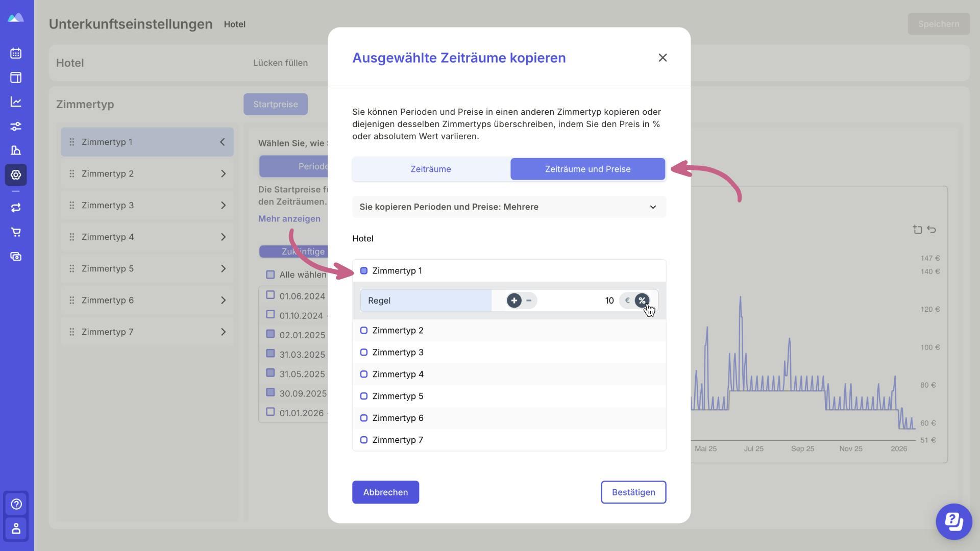980x551 pixels.
Task: Open the line chart analytics icon
Action: click(16, 102)
